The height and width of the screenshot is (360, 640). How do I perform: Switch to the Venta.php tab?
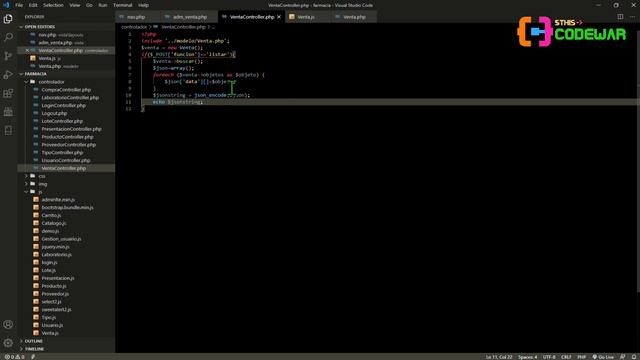[x=354, y=17]
